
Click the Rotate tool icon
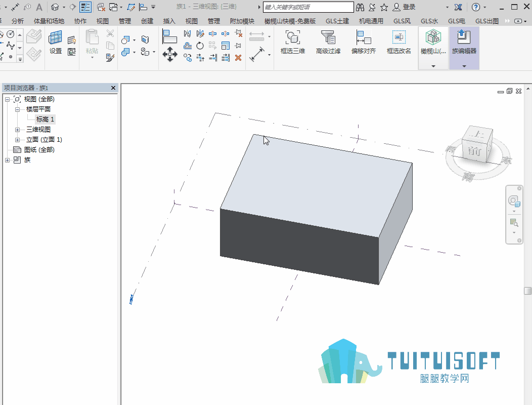tap(200, 46)
